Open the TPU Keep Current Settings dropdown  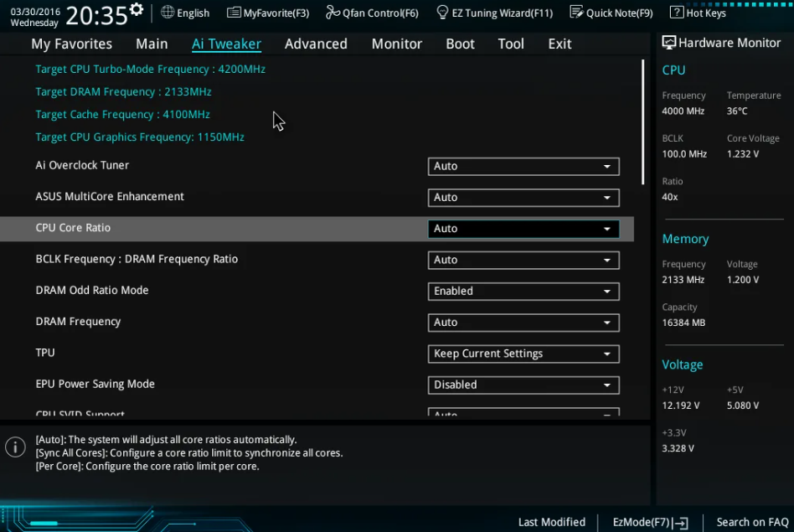[523, 354]
